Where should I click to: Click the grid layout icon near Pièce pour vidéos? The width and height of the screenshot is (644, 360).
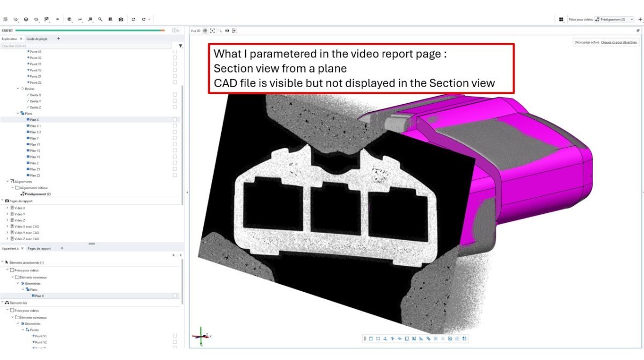561,19
